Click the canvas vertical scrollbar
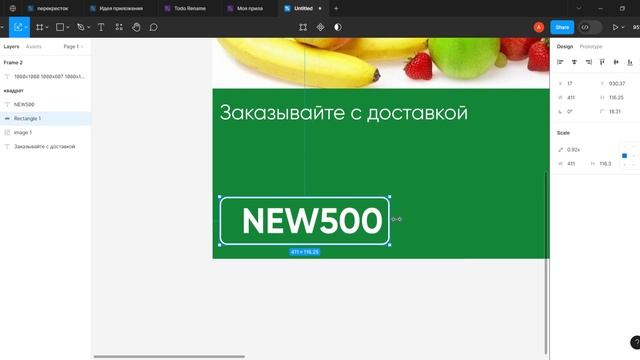Screen dimensions: 640x360 tap(546, 262)
